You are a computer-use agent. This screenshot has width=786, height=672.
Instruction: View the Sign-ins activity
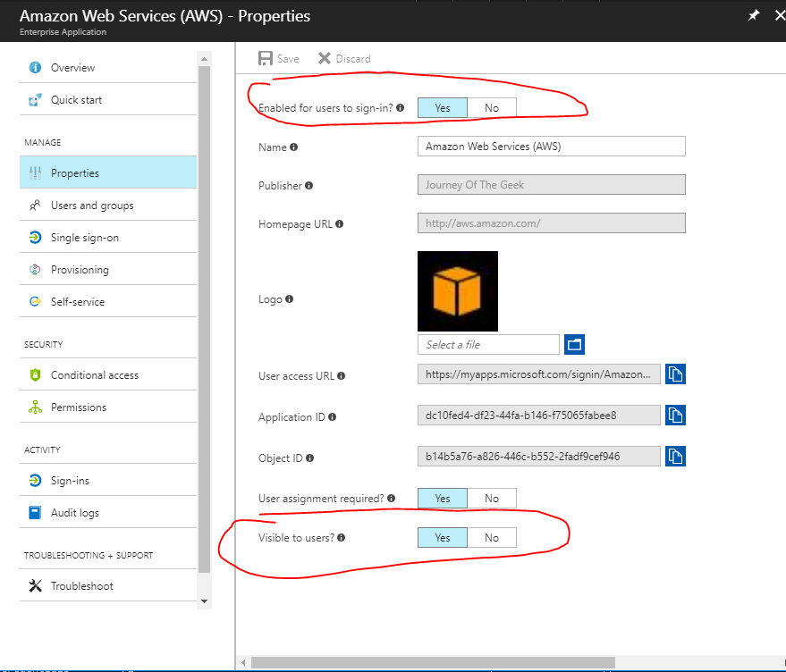point(108,481)
